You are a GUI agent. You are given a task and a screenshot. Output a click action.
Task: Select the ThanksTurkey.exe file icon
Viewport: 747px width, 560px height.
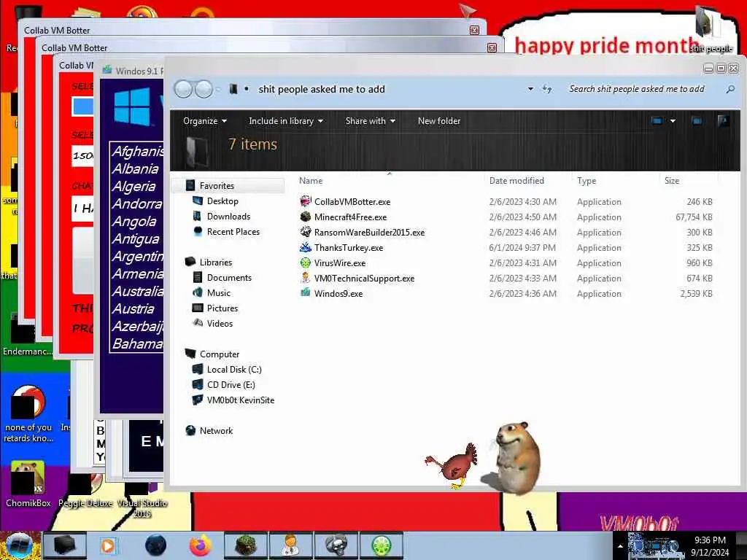[306, 247]
